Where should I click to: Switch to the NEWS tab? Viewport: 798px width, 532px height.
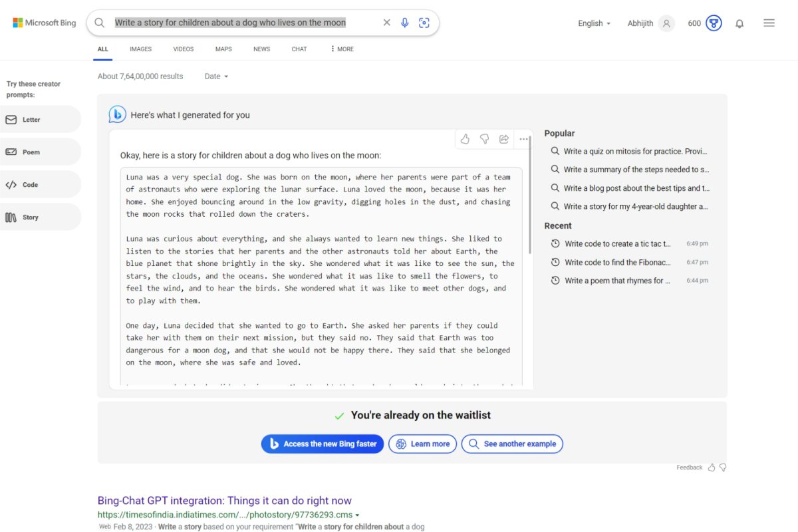(261, 49)
